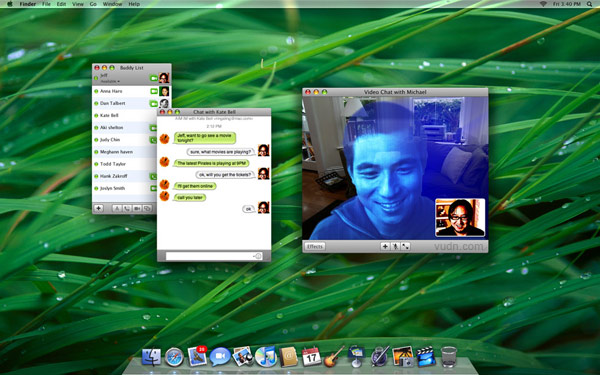Image resolution: width=600 pixels, height=375 pixels.
Task: Open the View menu
Action: pyautogui.click(x=78, y=4)
